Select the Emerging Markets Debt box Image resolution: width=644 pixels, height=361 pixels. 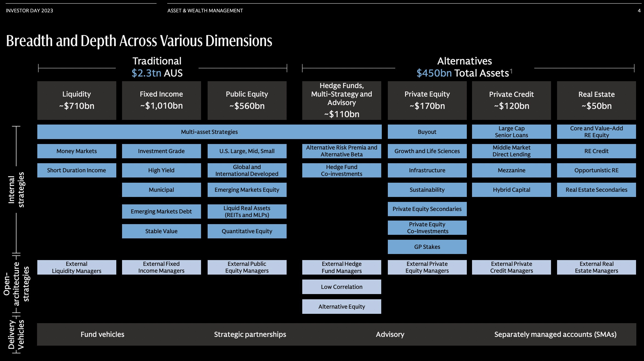coord(161,211)
